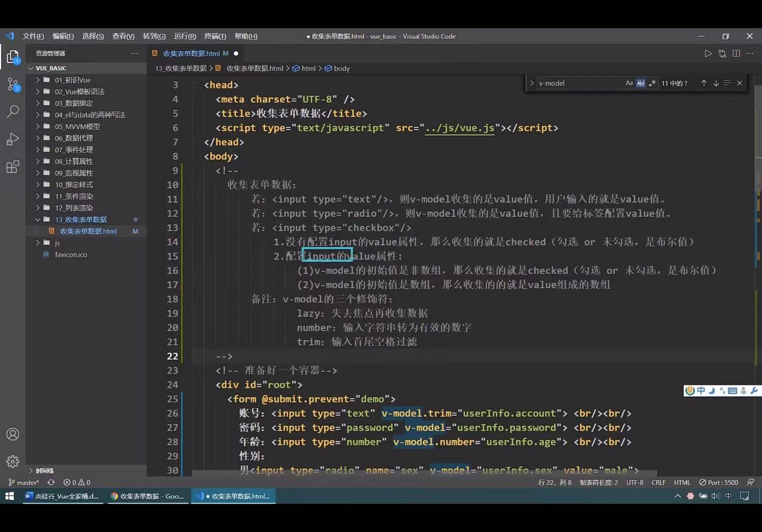Screen dimensions: 762x532
Task: Open the Source Control view
Action: [x=13, y=85]
